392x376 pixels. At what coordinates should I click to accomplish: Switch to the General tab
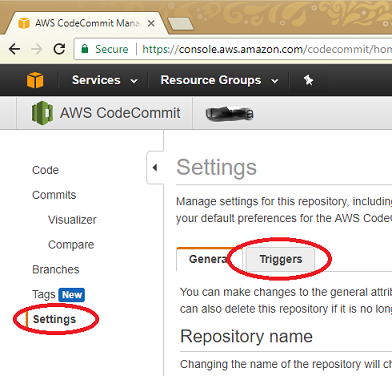click(x=208, y=259)
